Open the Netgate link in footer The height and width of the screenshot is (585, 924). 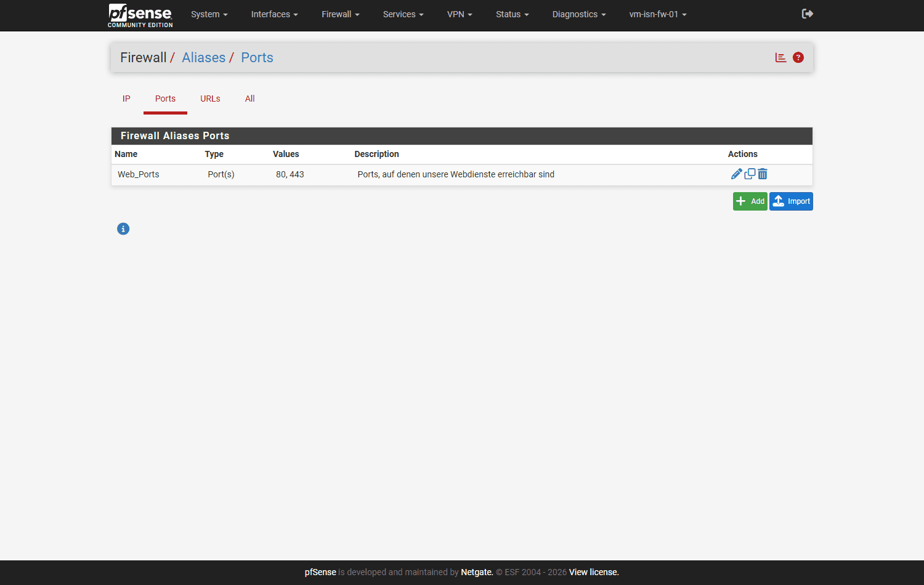click(x=477, y=572)
